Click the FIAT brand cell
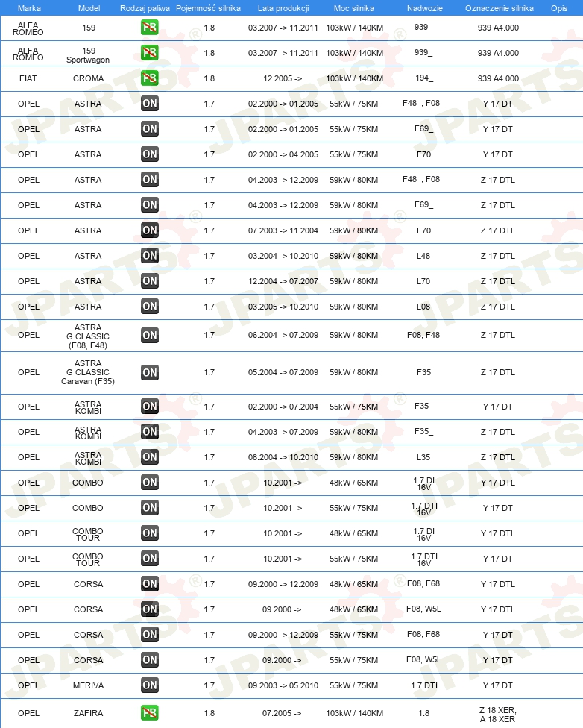This screenshot has height=728, width=583. (28, 78)
